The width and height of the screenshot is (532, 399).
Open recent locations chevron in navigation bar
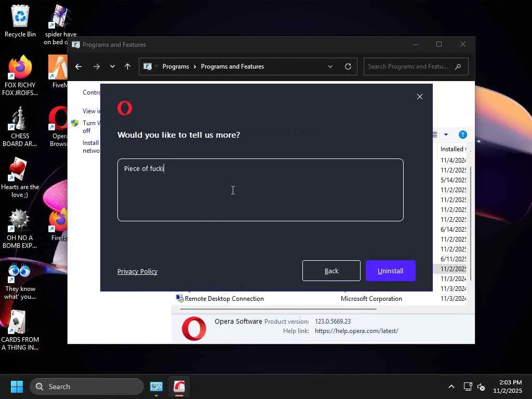point(112,66)
